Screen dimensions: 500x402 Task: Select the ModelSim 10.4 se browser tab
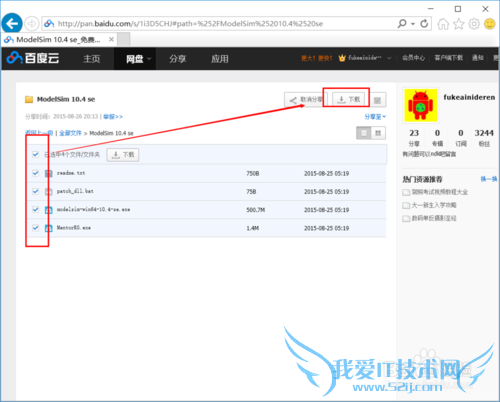point(59,40)
